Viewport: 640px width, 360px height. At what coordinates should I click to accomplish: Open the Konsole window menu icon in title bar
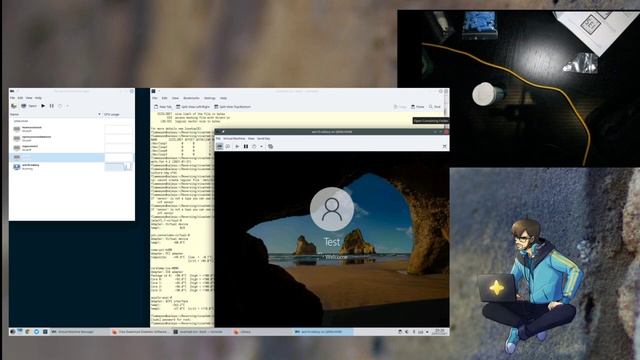(153, 91)
